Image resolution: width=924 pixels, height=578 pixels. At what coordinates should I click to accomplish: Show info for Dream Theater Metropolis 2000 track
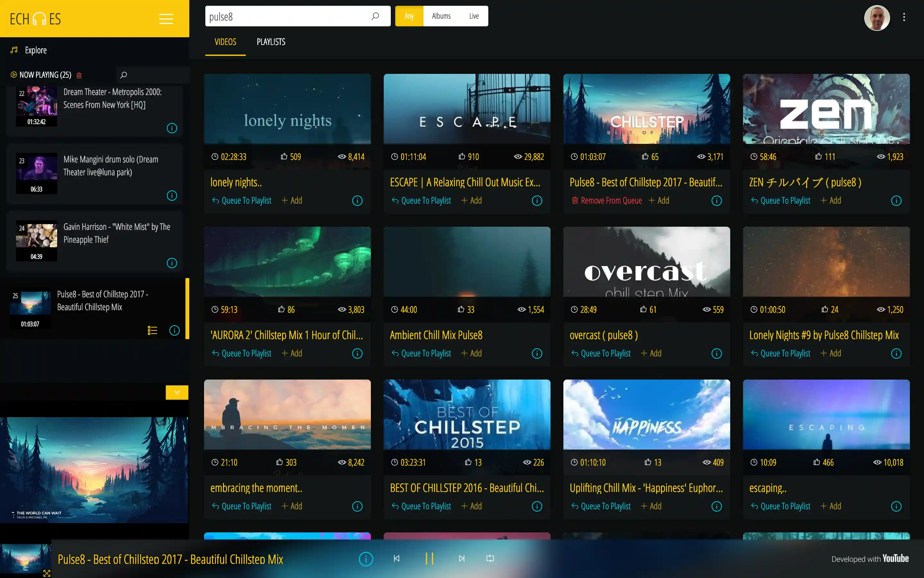(172, 128)
